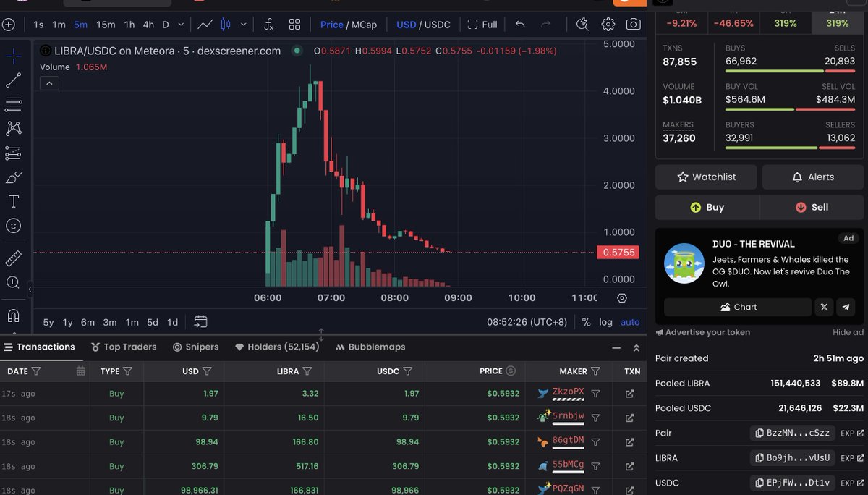868x495 pixels.
Task: Toggle Full screen chart mode
Action: (482, 25)
